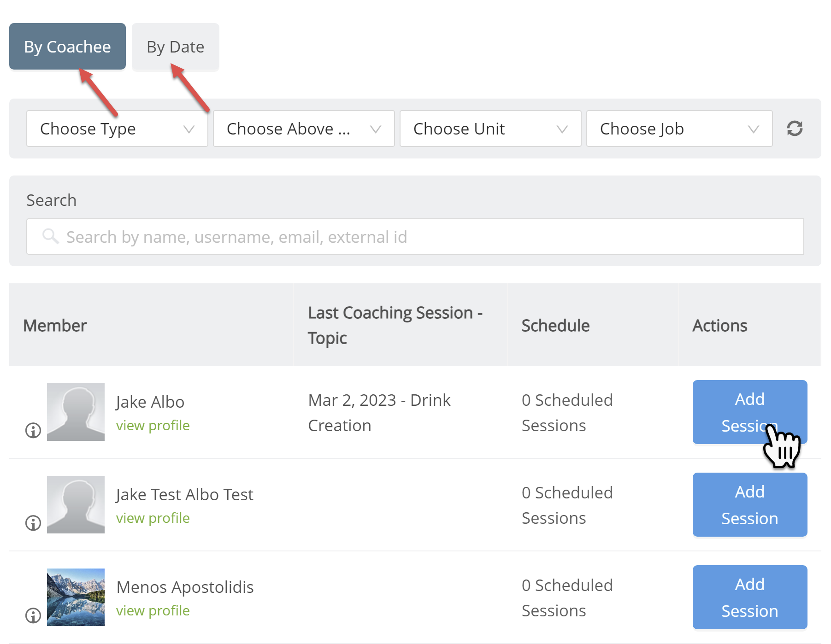The image size is (831, 644).
Task: Click Menos Apostolidis mountain photo thumbnail
Action: (76, 597)
